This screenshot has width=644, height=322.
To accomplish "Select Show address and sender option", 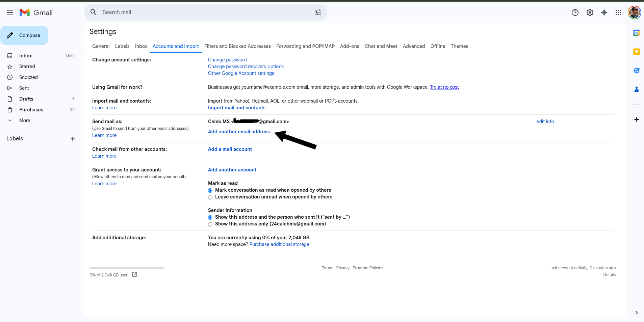I will point(210,217).
